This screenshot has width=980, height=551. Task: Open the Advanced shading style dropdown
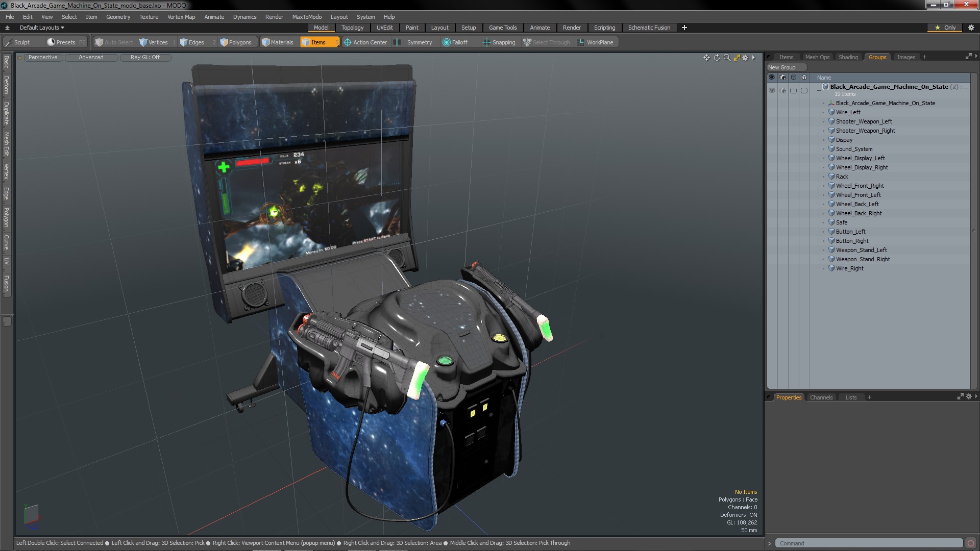point(91,58)
